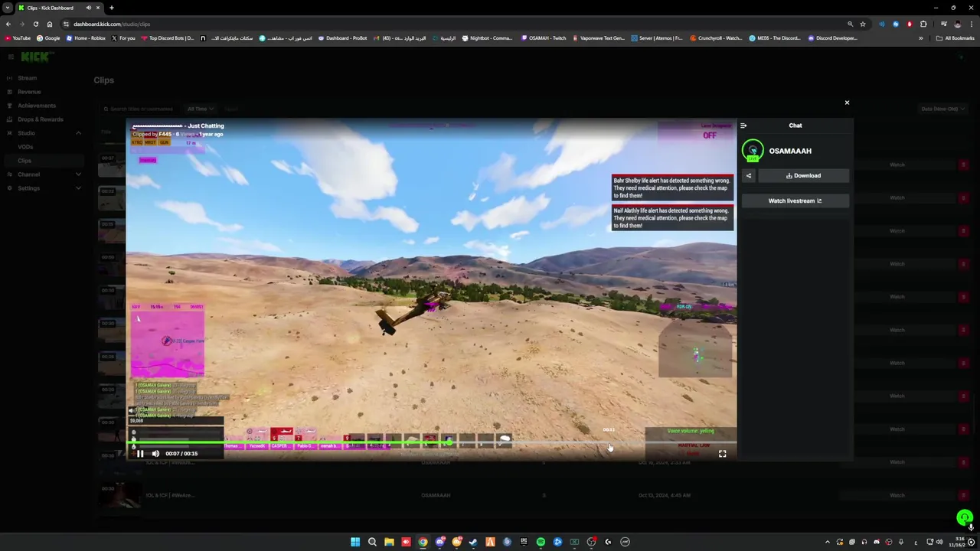
Task: Enter fullscreen on the clip player
Action: point(722,454)
